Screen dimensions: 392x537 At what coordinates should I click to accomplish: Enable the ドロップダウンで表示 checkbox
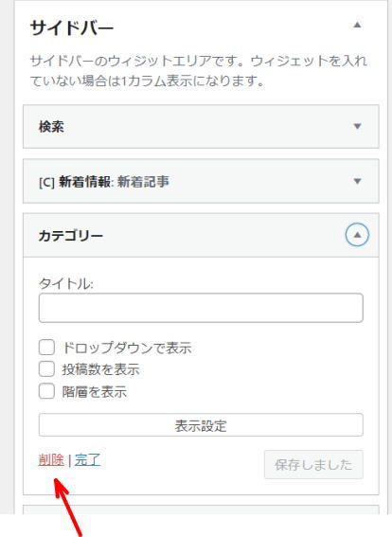point(46,348)
